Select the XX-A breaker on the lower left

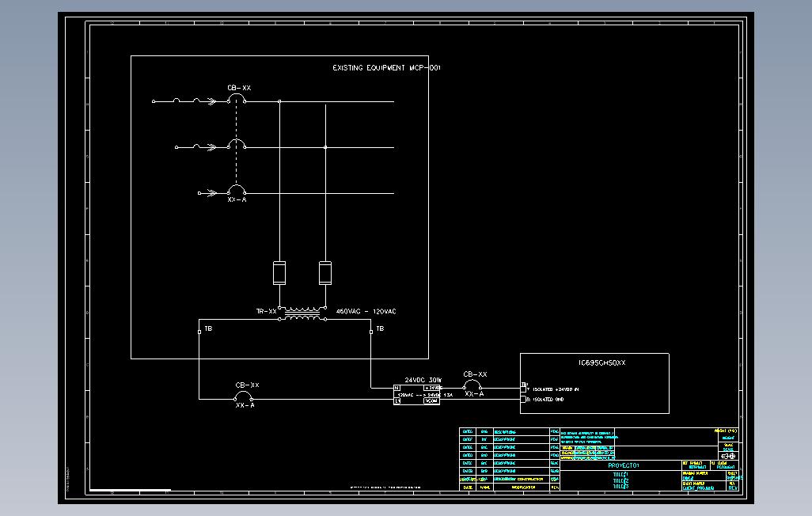click(x=244, y=393)
